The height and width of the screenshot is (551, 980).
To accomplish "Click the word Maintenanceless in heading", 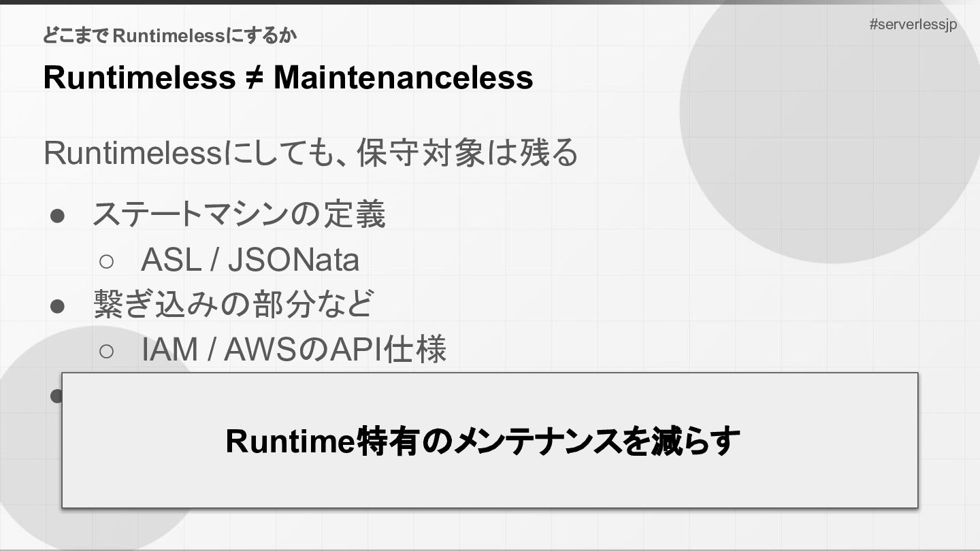I will [x=403, y=78].
